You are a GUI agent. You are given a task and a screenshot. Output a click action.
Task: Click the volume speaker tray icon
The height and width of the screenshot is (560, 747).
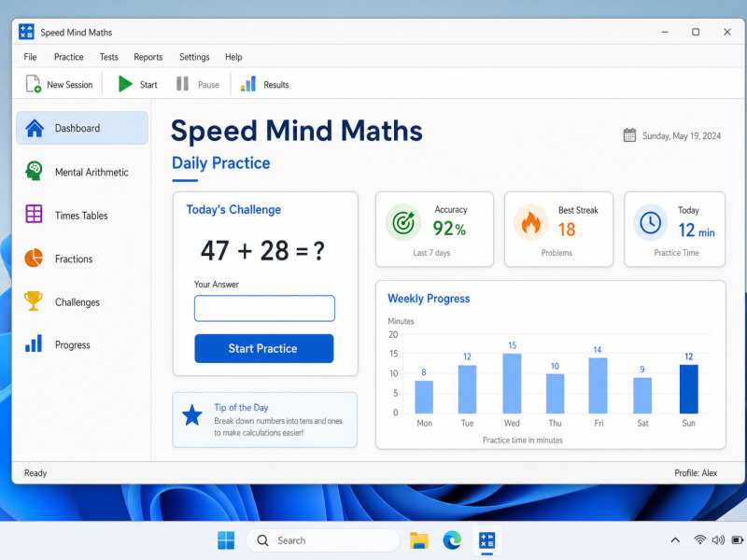click(x=718, y=539)
